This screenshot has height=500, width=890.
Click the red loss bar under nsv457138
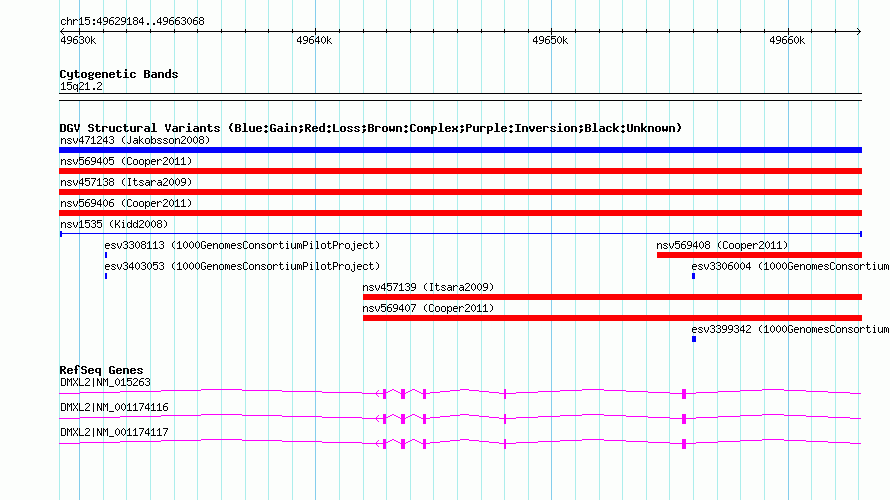pos(460,192)
